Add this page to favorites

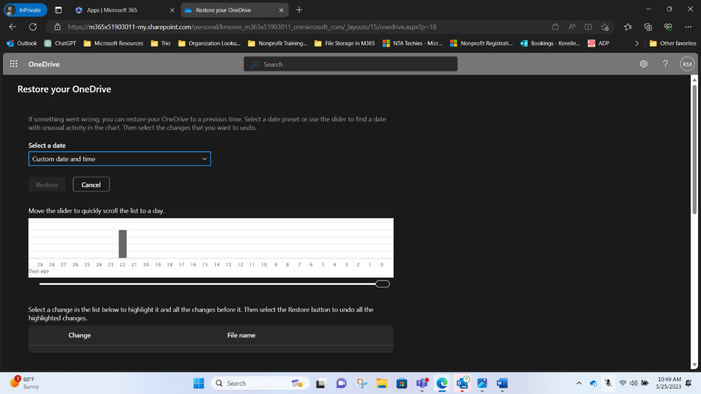605,27
